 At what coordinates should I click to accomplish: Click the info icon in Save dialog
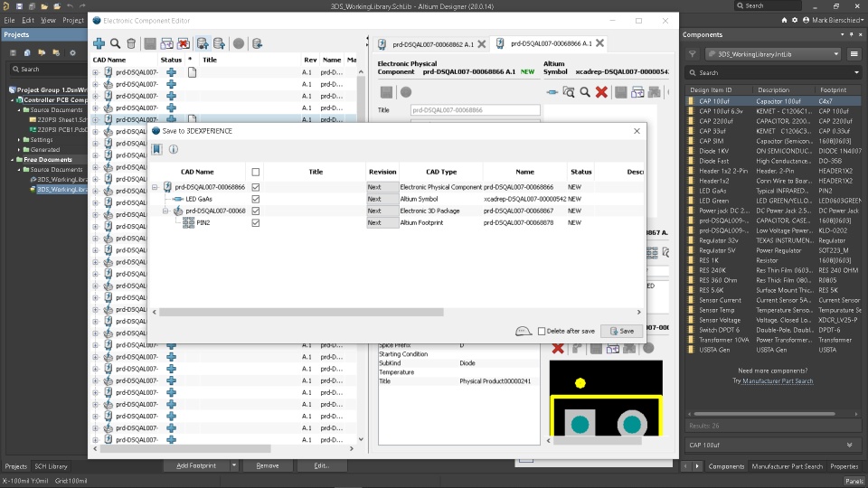174,149
